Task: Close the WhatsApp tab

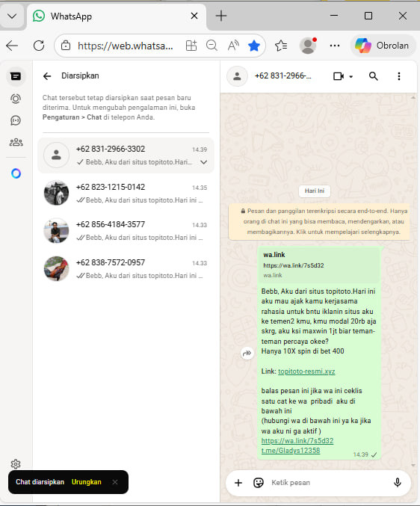Action: coord(194,16)
